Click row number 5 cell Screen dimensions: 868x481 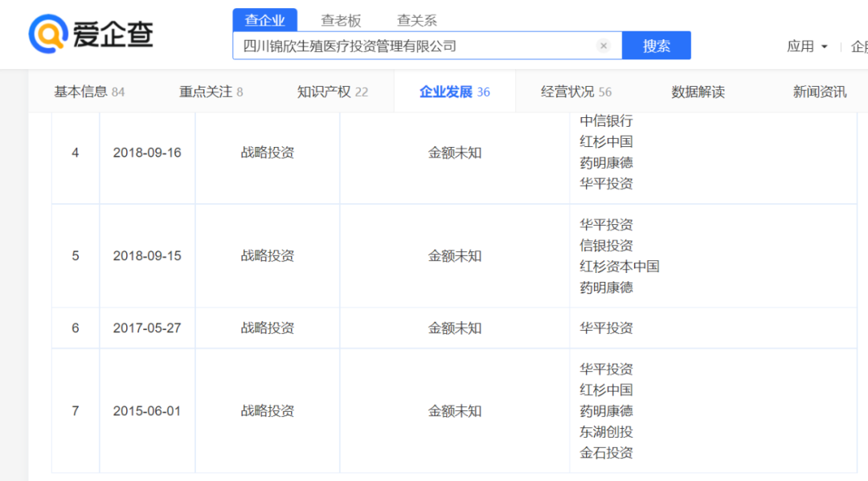(76, 255)
